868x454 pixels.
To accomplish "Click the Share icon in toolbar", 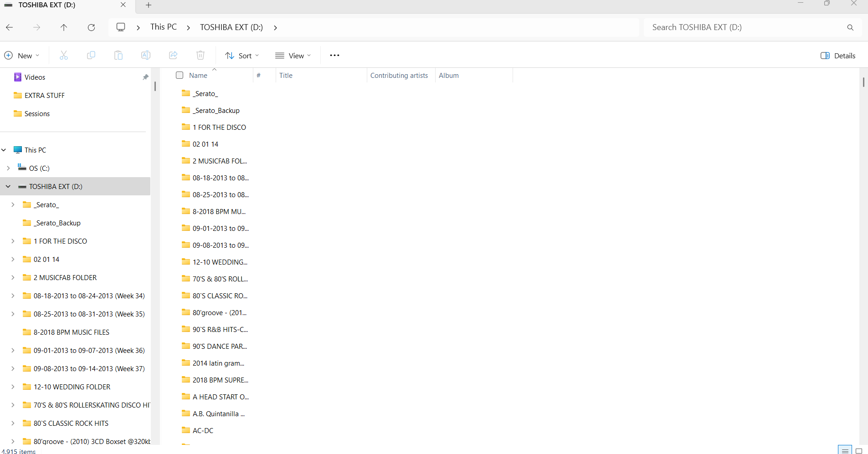I will tap(173, 56).
